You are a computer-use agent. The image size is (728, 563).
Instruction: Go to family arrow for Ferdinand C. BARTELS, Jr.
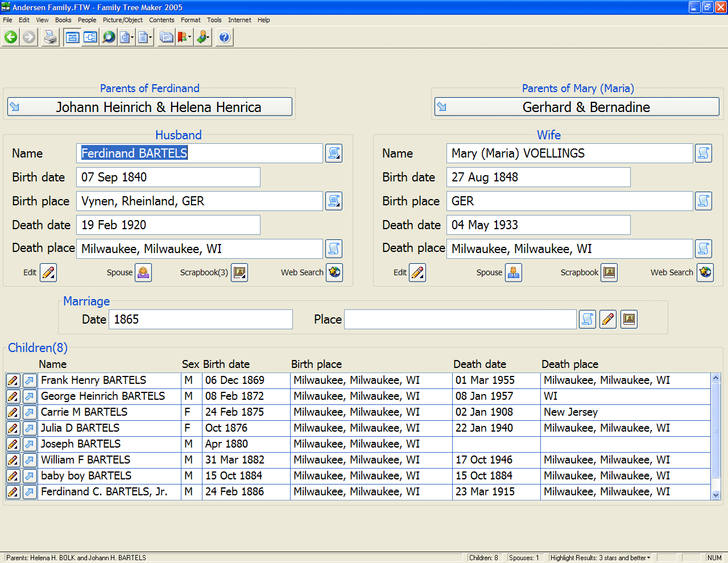pos(30,492)
